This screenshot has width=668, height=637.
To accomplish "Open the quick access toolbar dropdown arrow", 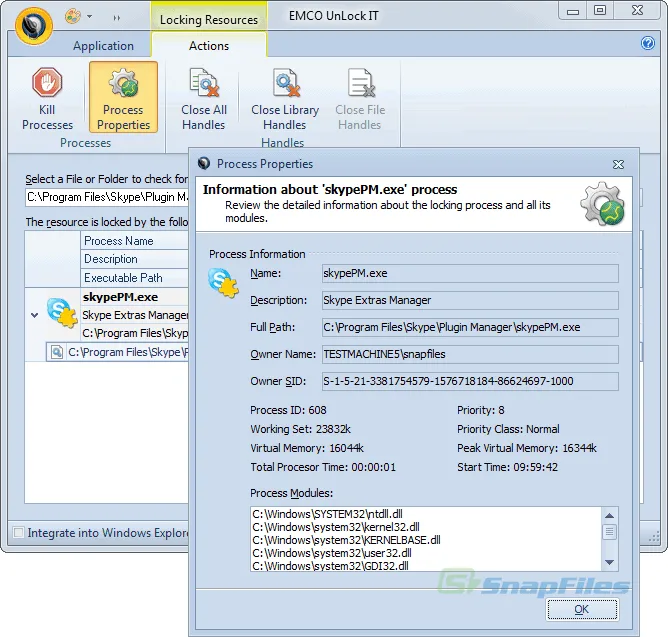I will pos(90,17).
